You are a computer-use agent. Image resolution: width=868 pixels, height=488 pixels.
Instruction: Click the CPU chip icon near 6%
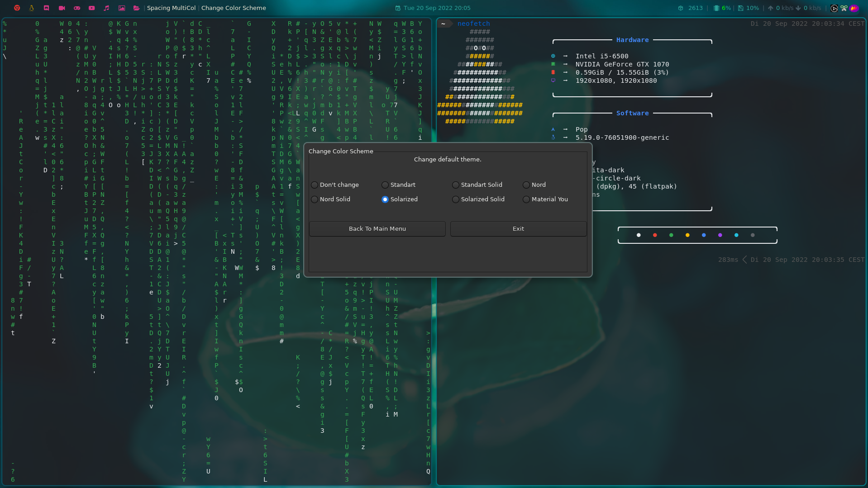pos(716,8)
